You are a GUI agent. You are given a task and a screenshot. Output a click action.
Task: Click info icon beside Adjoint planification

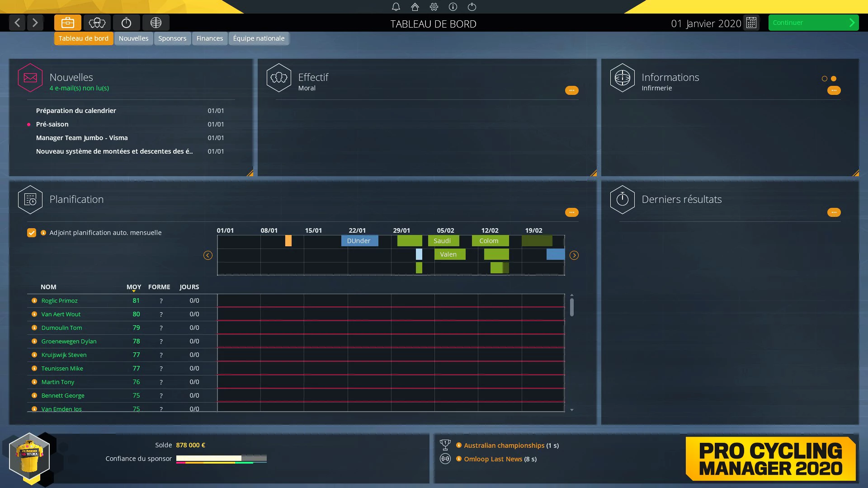click(43, 233)
